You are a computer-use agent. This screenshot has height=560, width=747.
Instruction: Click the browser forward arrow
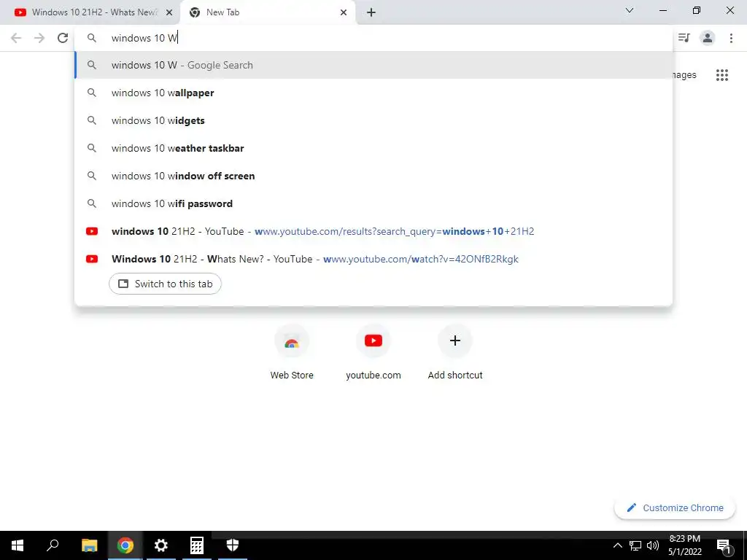[x=39, y=38]
